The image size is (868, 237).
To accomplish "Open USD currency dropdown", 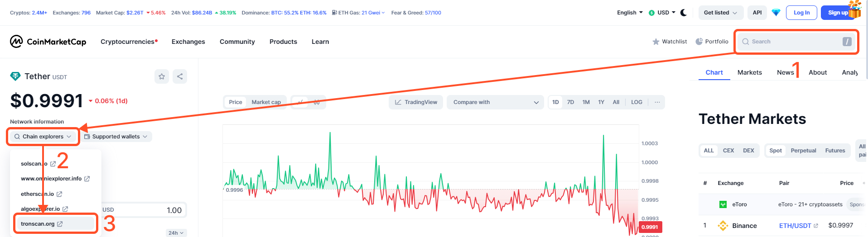I will pos(662,13).
